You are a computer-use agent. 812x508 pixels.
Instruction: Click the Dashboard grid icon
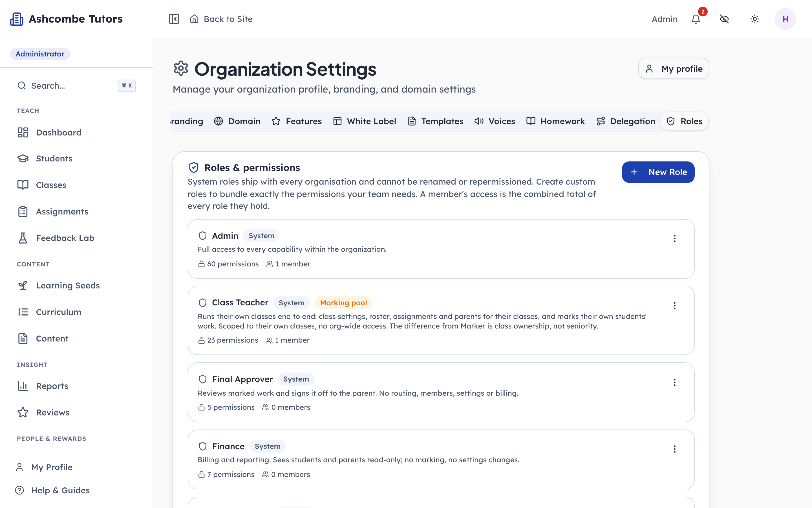(23, 132)
